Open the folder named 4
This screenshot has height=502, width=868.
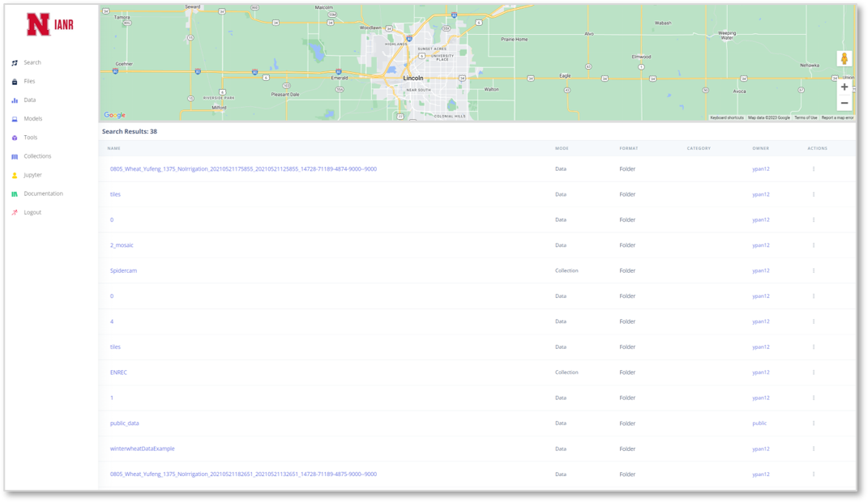coord(112,321)
